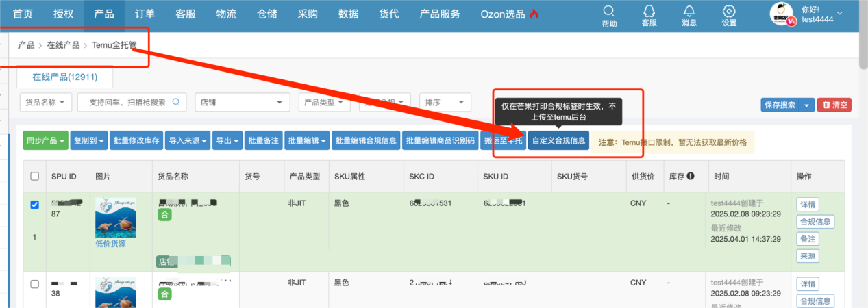Click the 库存 info icon in table header
The width and height of the screenshot is (868, 308).
coord(691,176)
